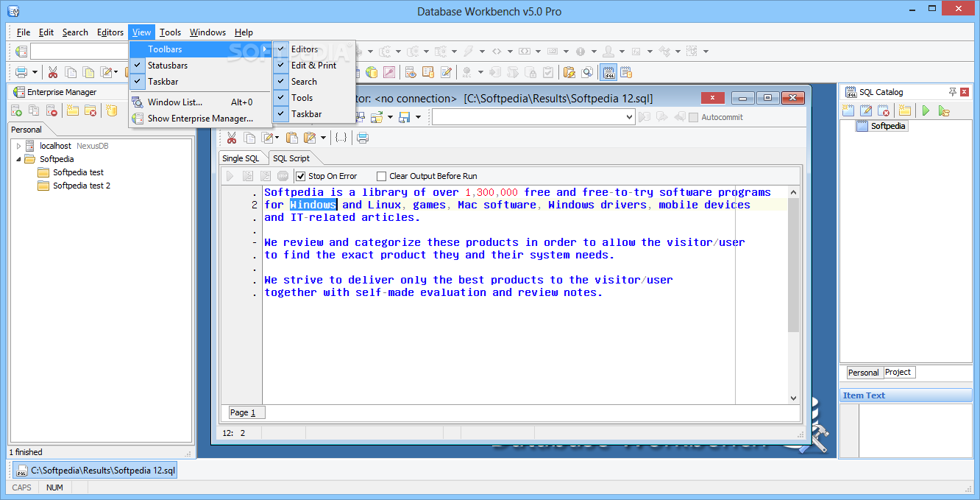Click the grayed play icon in SQL Script tab

230,176
